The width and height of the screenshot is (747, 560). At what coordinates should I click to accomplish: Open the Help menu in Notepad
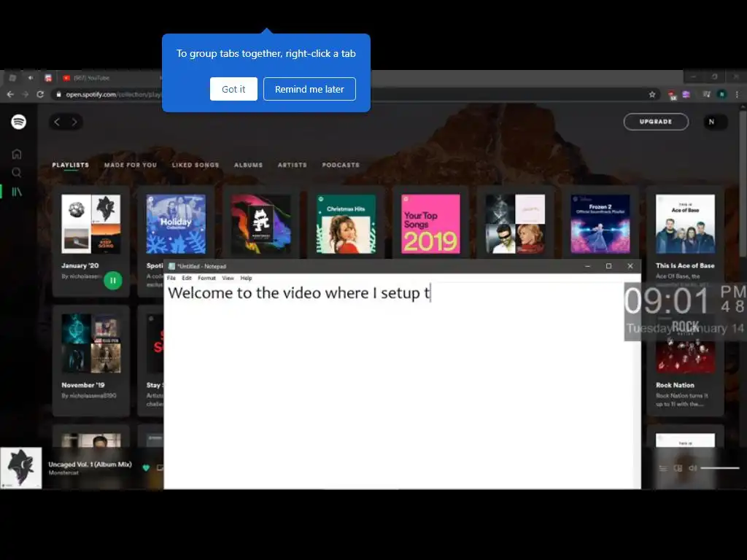point(246,278)
